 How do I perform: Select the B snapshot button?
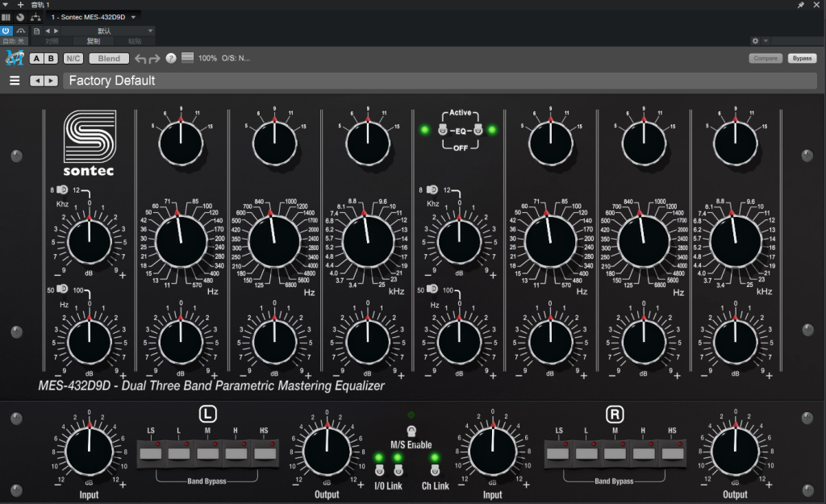click(51, 58)
